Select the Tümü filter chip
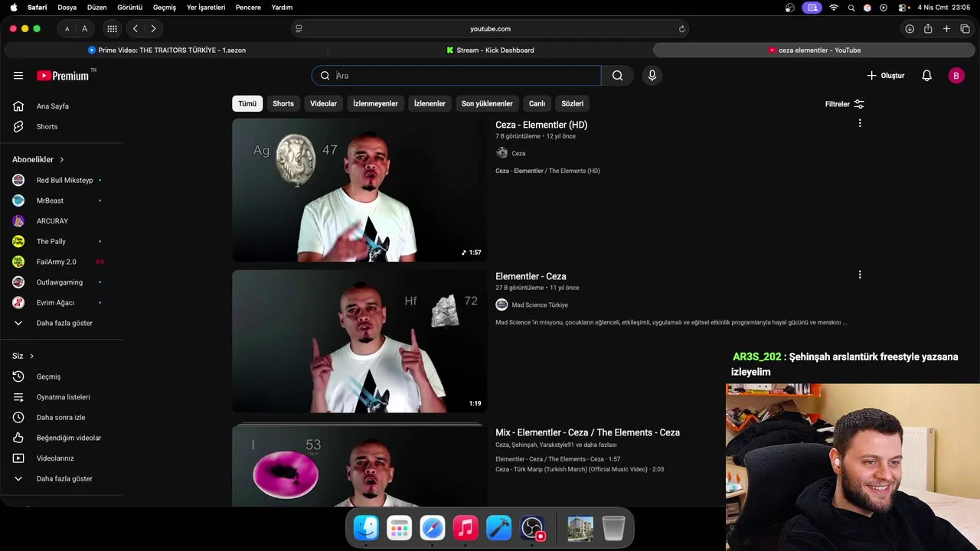 [247, 103]
